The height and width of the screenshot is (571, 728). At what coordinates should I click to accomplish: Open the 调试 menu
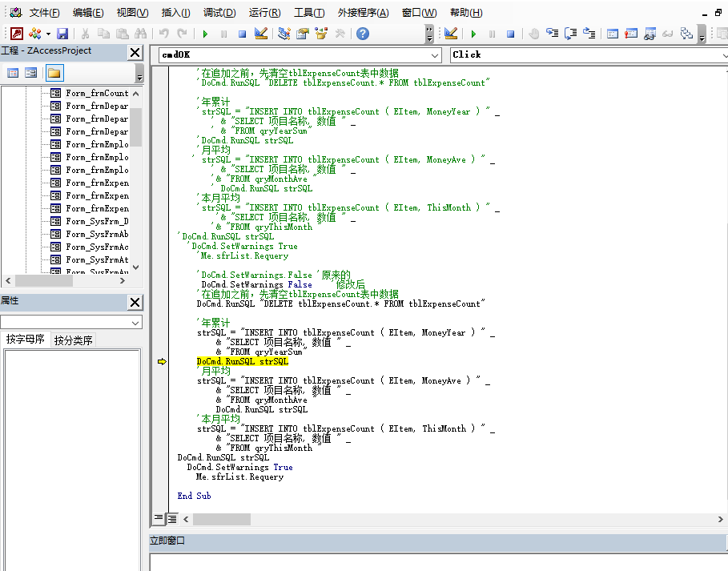click(x=219, y=13)
